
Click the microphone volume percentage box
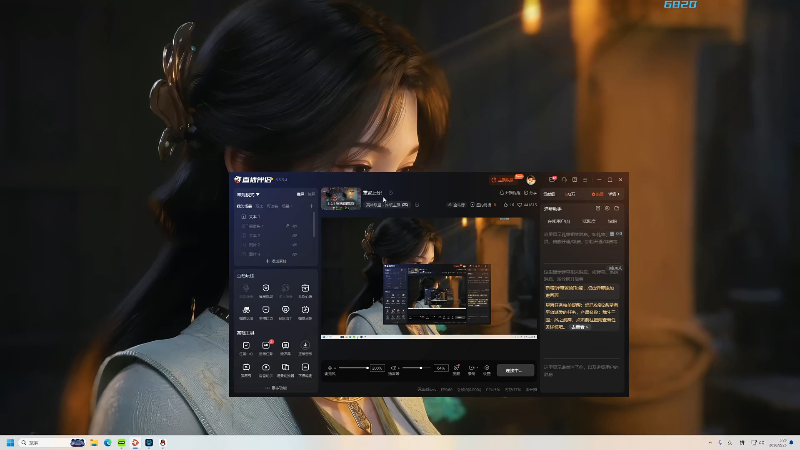(x=377, y=368)
